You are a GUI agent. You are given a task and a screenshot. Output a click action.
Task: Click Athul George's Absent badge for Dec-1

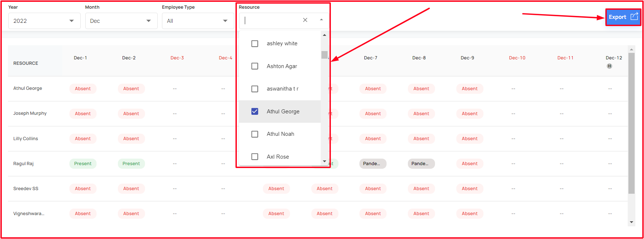tap(83, 89)
